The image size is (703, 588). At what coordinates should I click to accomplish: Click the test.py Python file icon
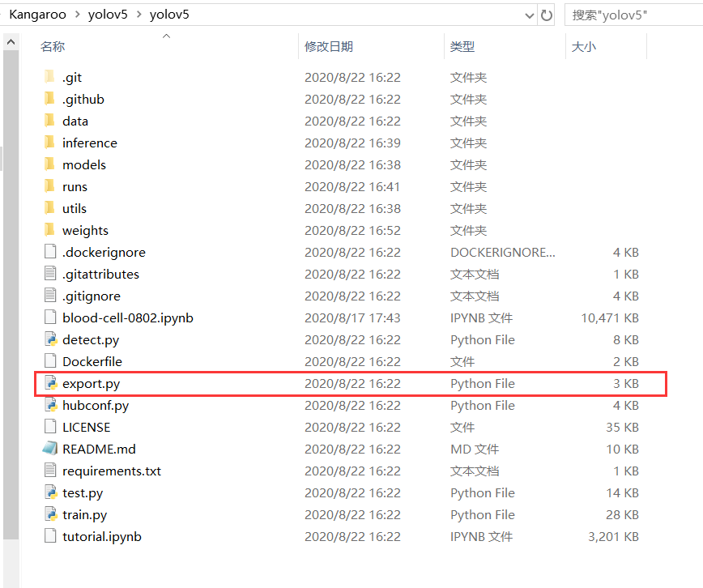(x=51, y=492)
